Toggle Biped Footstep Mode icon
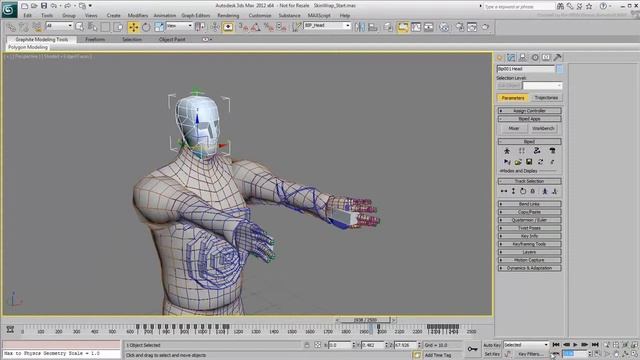 [x=522, y=151]
